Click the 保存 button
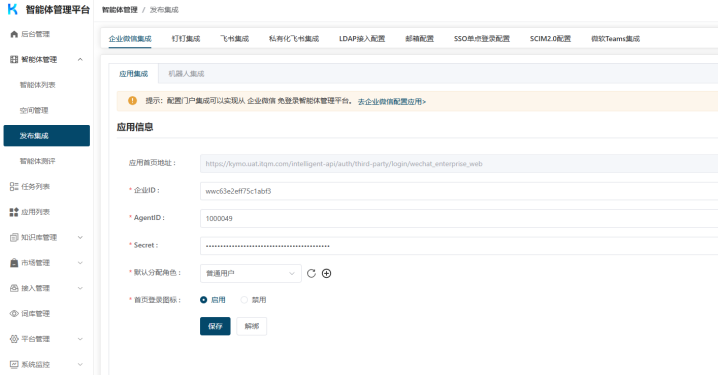719x375 pixels. pyautogui.click(x=215, y=326)
